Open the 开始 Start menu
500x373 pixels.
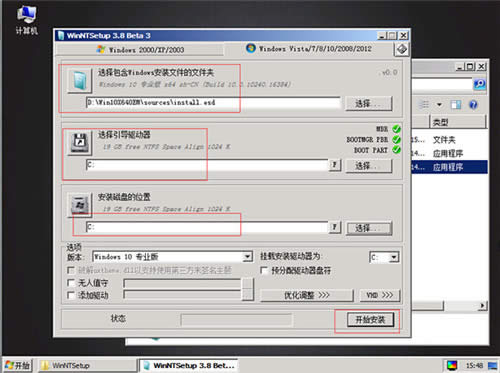(x=17, y=365)
